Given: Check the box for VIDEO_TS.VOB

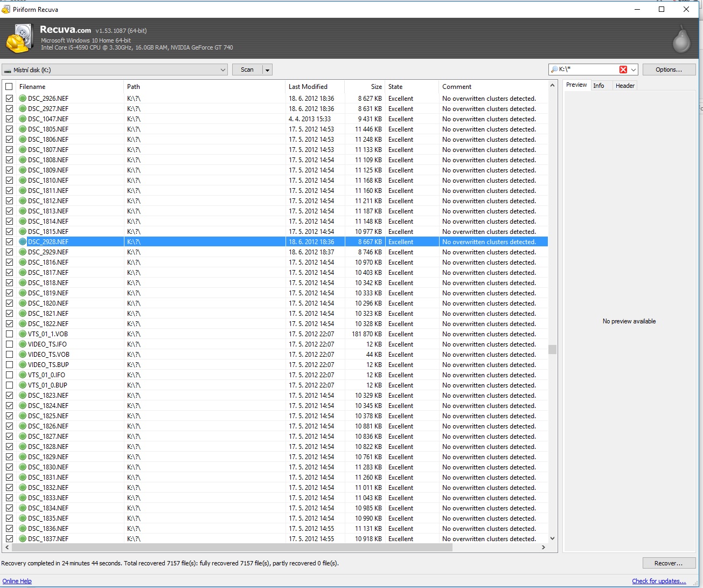Looking at the screenshot, I should tap(9, 355).
